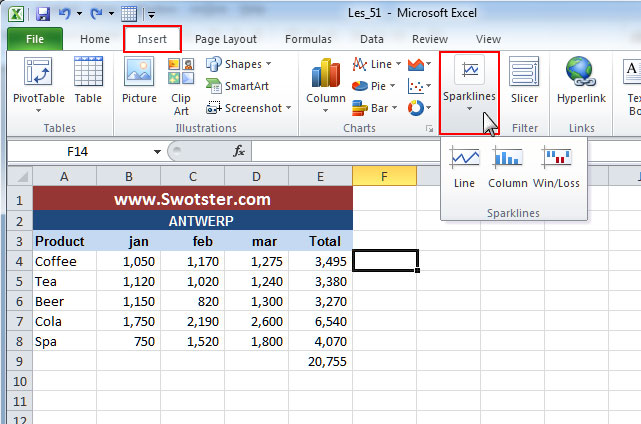Click the fx Insert Function button

point(239,152)
